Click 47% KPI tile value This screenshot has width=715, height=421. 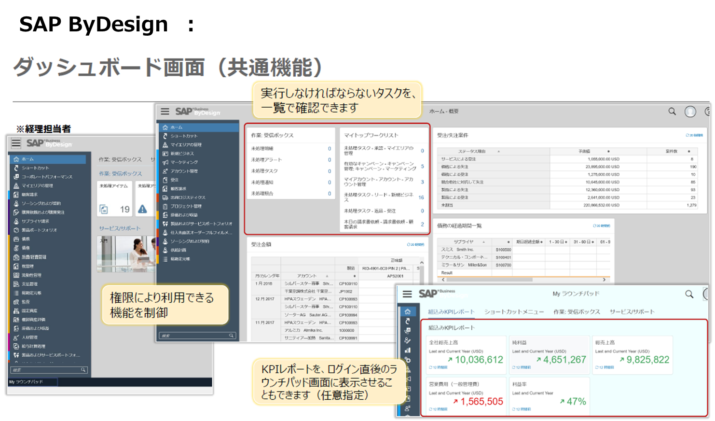[576, 401]
